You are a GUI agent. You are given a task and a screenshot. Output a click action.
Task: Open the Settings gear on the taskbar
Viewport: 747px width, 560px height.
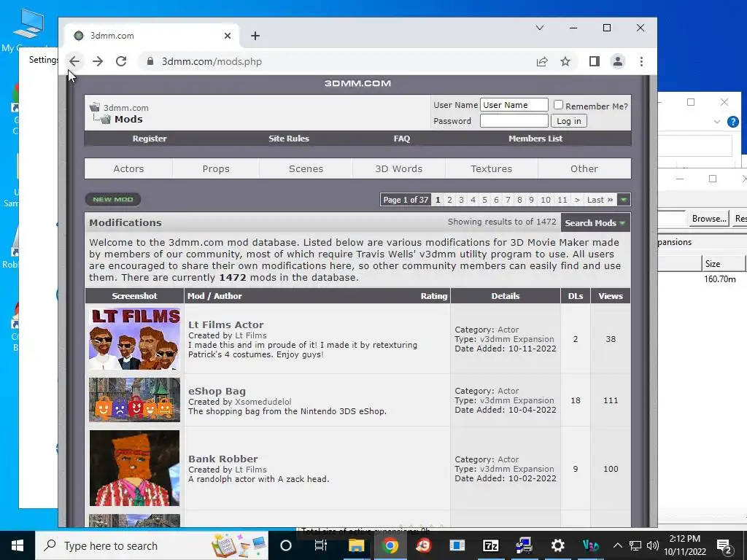[557, 545]
